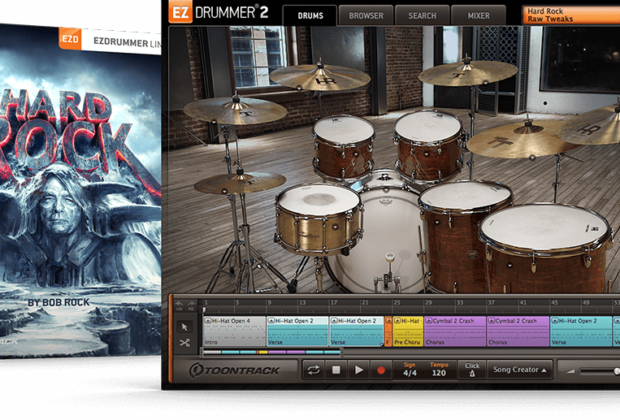
Task: Toggle the loop playback button
Action: 314,370
